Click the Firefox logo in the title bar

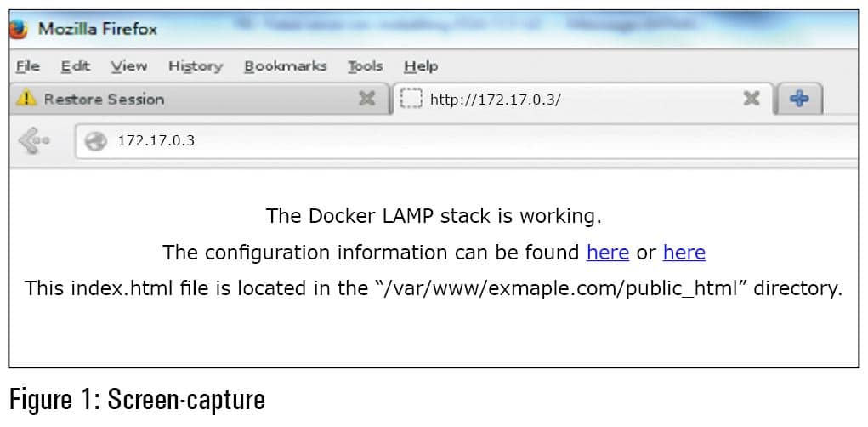point(18,28)
